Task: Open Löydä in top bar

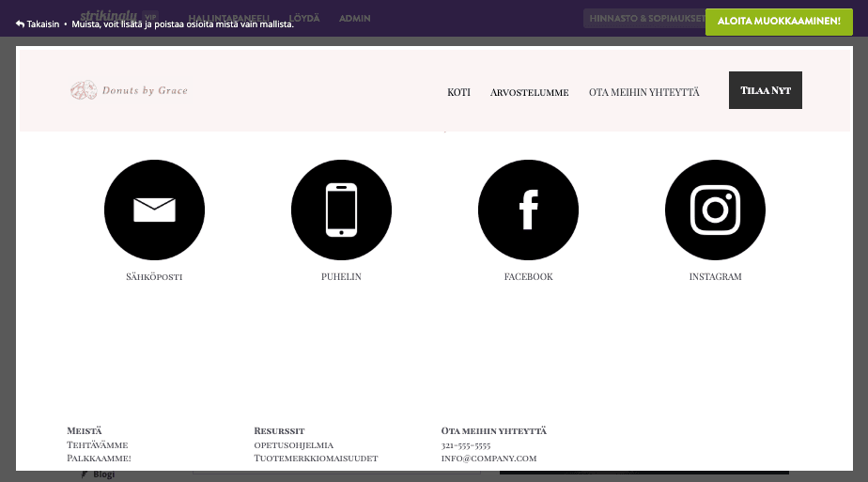Action: pyautogui.click(x=304, y=18)
